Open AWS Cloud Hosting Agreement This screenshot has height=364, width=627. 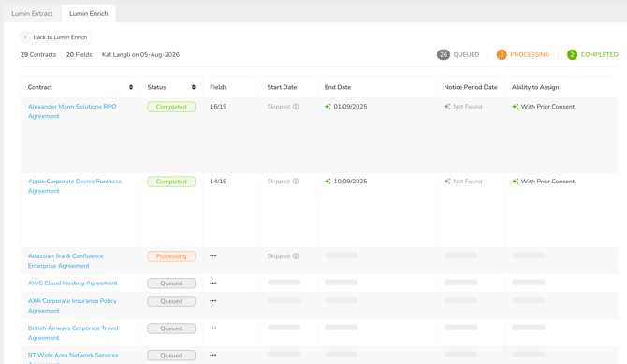coord(72,284)
